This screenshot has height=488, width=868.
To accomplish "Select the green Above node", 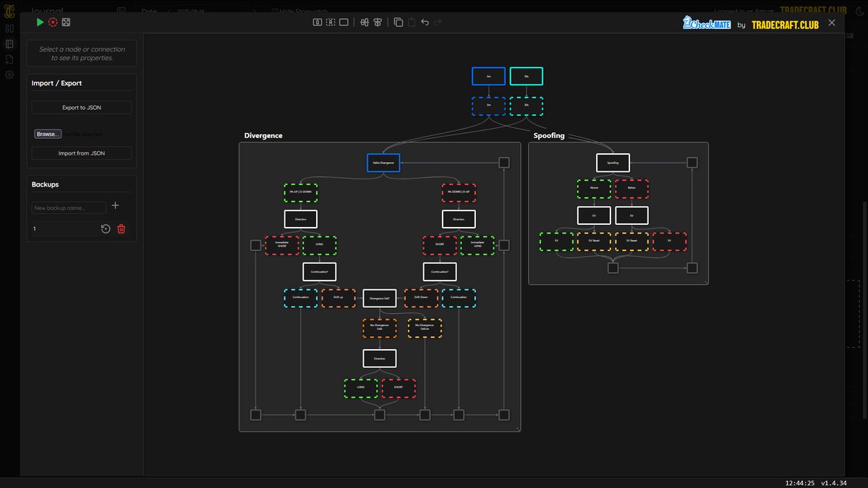I will 594,189.
